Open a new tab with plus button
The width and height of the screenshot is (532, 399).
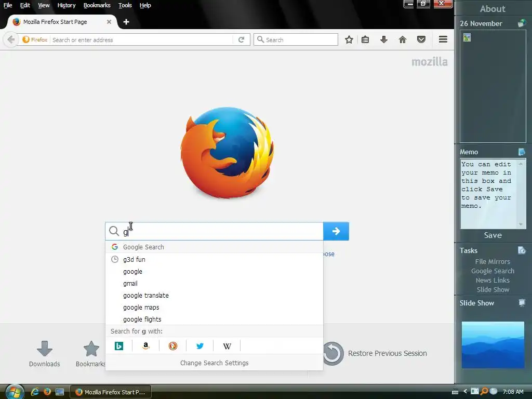pos(126,22)
